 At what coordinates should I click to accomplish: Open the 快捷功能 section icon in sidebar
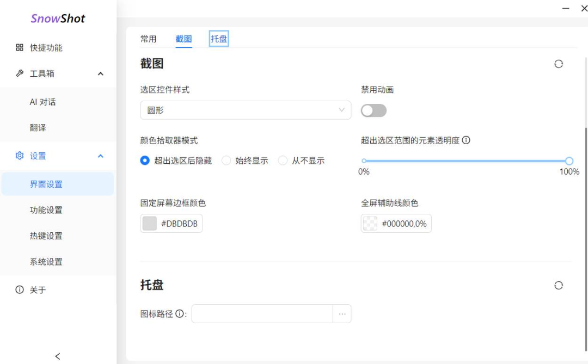click(19, 48)
